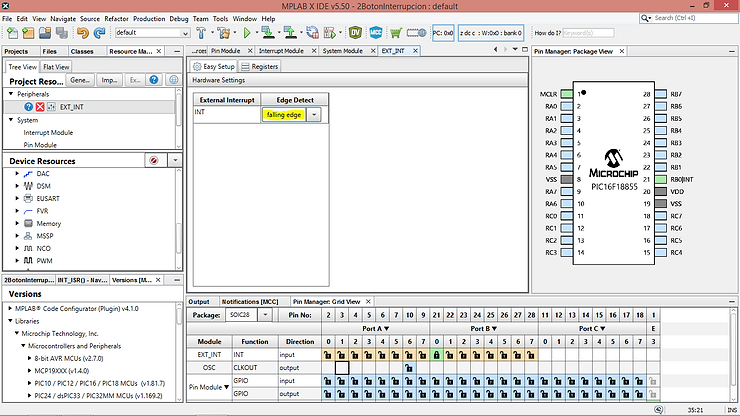Open the Microchip store cart icon

tap(396, 33)
